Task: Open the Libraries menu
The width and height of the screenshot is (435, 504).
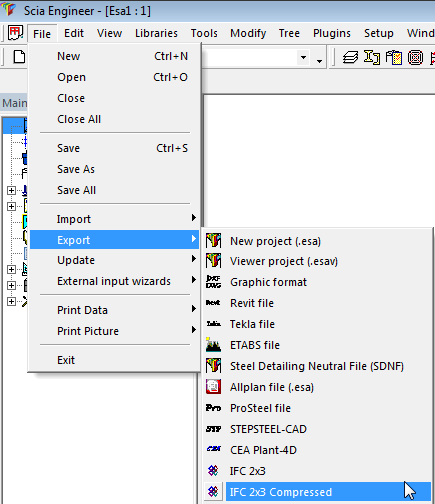Action: 156,33
